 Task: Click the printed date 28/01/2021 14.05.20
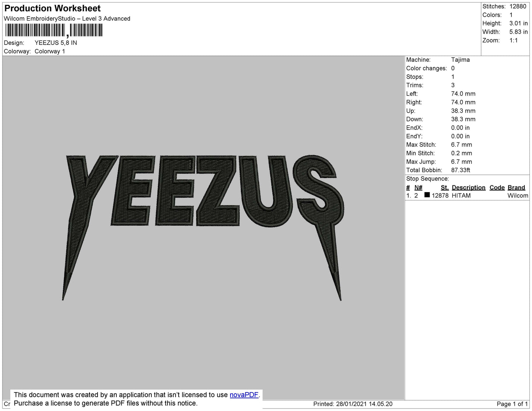coord(364,404)
